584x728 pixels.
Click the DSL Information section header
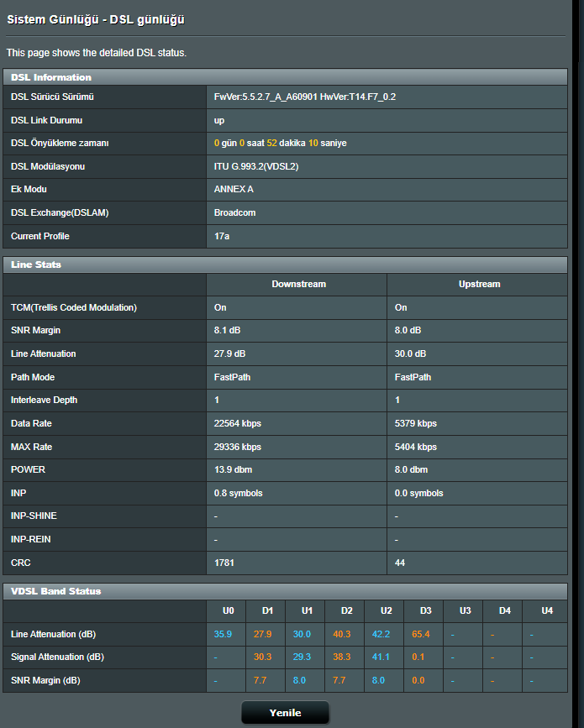click(x=285, y=77)
